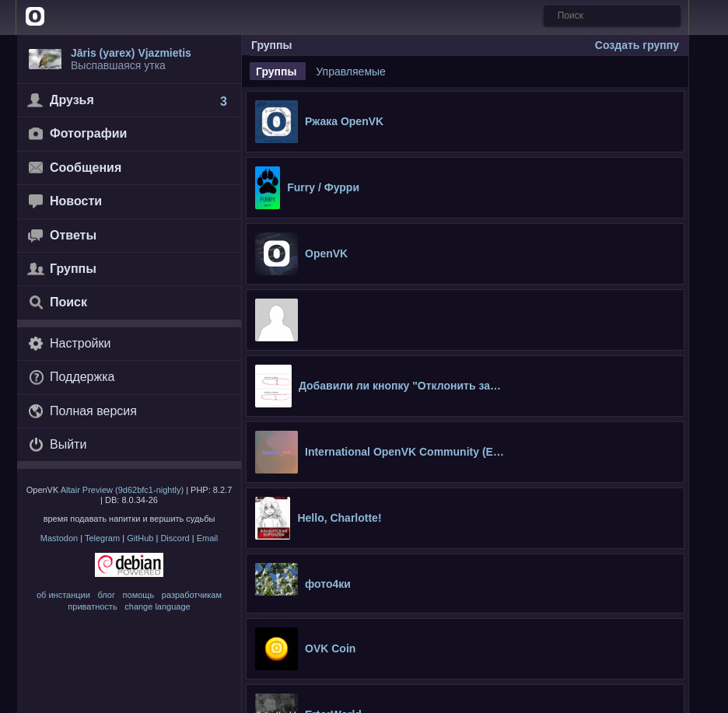Click the change language link

point(157,606)
